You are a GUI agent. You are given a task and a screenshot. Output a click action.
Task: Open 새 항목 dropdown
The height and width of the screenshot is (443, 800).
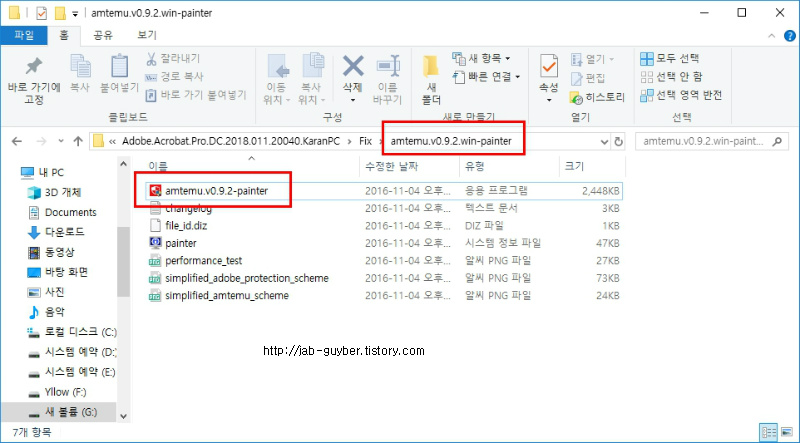pyautogui.click(x=481, y=58)
